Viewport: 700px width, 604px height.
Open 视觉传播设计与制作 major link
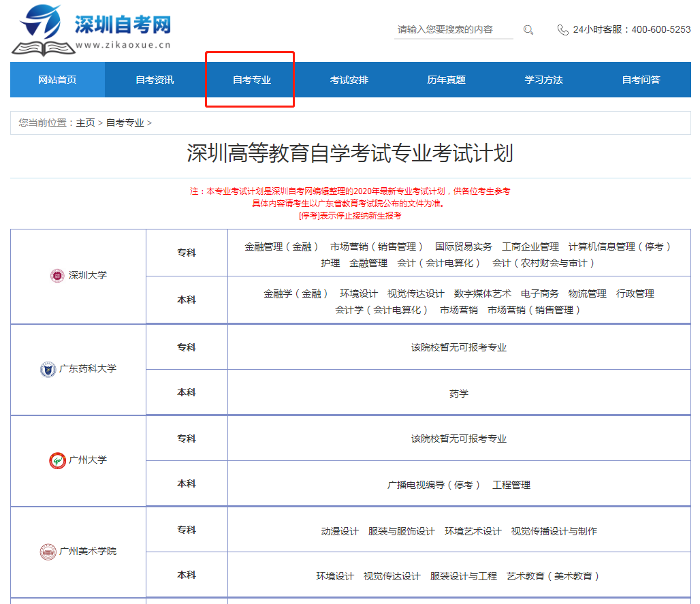click(x=554, y=532)
